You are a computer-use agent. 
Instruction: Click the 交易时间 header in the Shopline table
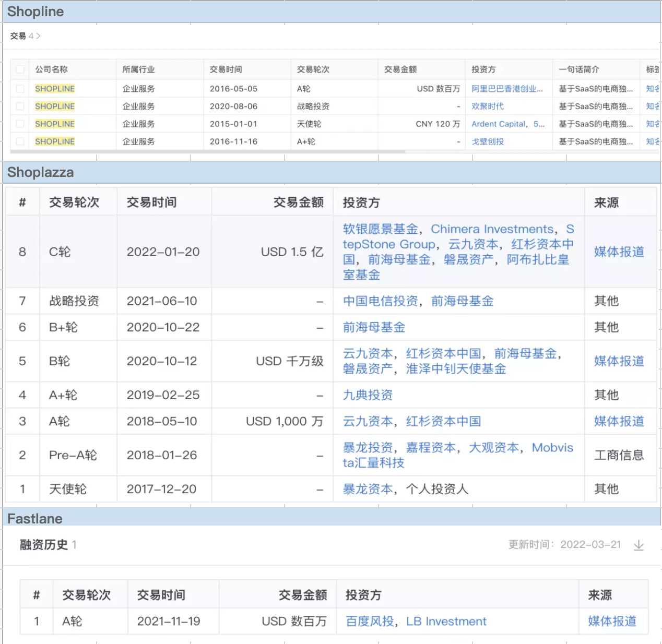[226, 69]
